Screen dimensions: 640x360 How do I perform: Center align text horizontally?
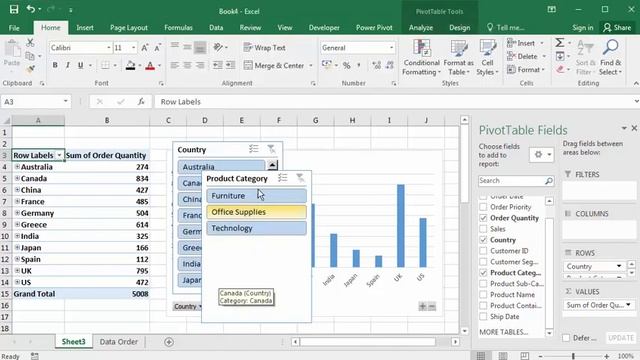click(x=187, y=65)
